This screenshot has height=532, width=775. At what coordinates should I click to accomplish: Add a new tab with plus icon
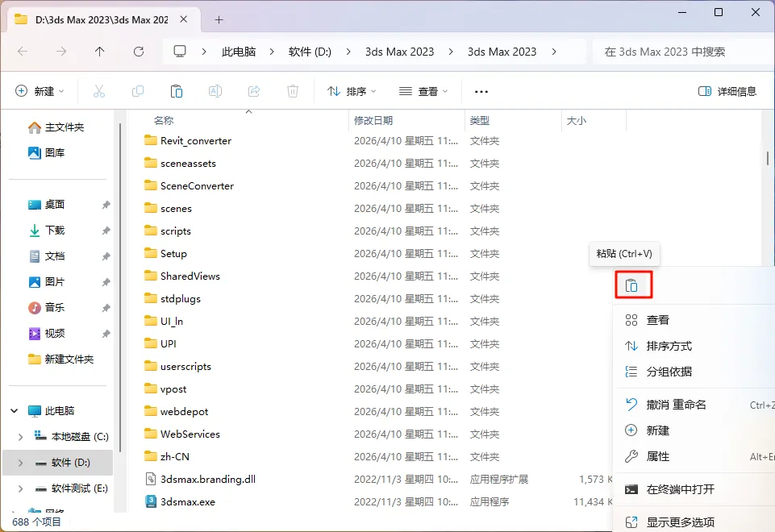219,20
